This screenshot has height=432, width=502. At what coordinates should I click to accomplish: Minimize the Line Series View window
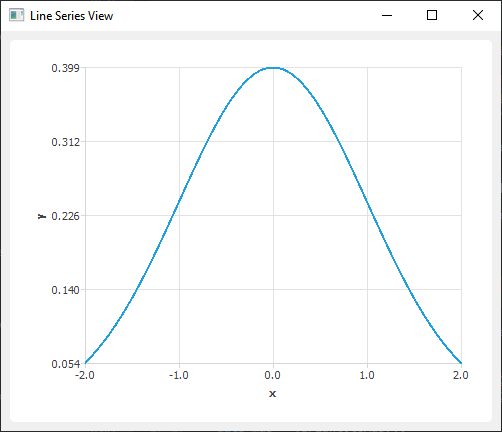[387, 15]
